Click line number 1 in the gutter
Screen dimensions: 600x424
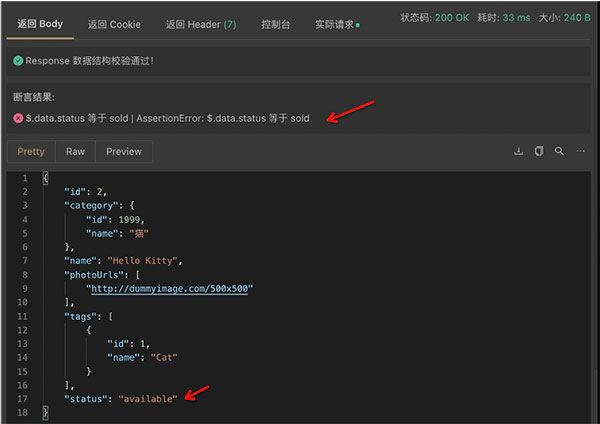(x=25, y=178)
